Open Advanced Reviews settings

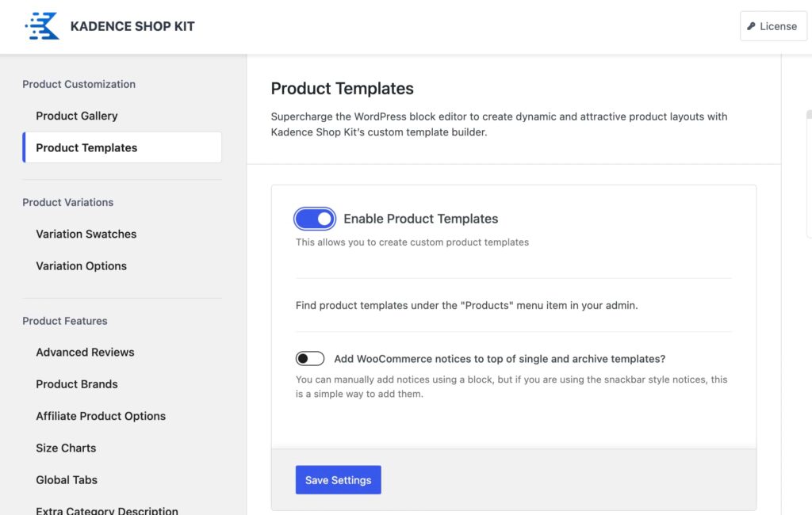pos(85,353)
